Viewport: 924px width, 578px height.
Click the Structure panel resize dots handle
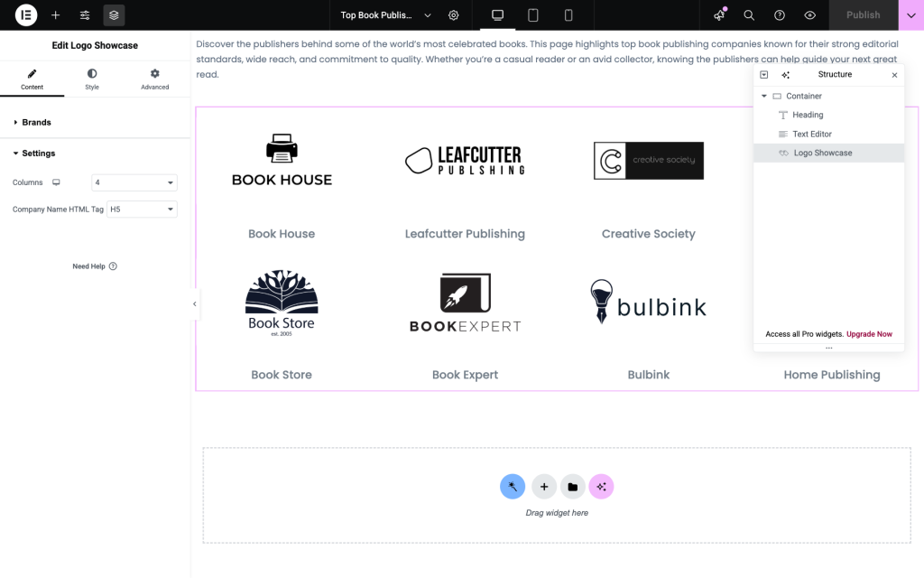(829, 348)
